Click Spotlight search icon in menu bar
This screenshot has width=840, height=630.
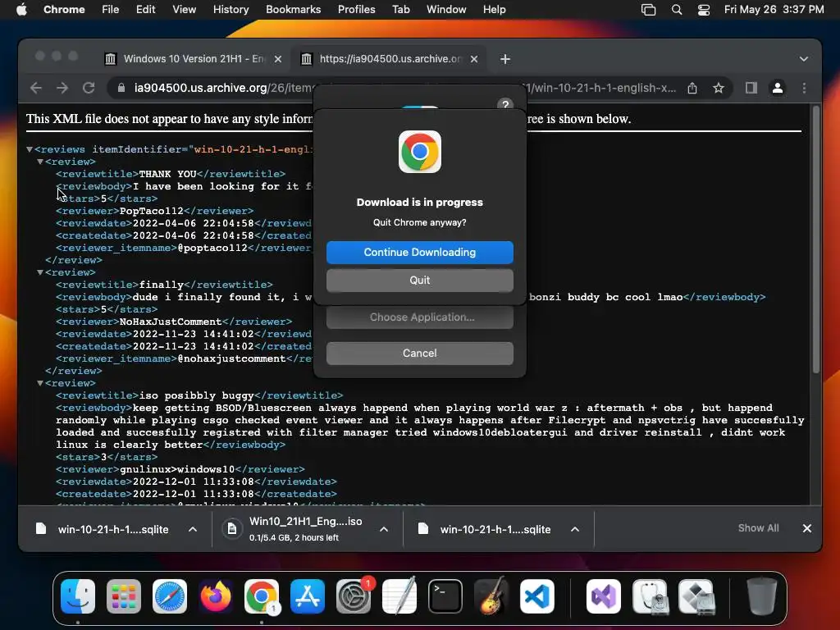677,9
